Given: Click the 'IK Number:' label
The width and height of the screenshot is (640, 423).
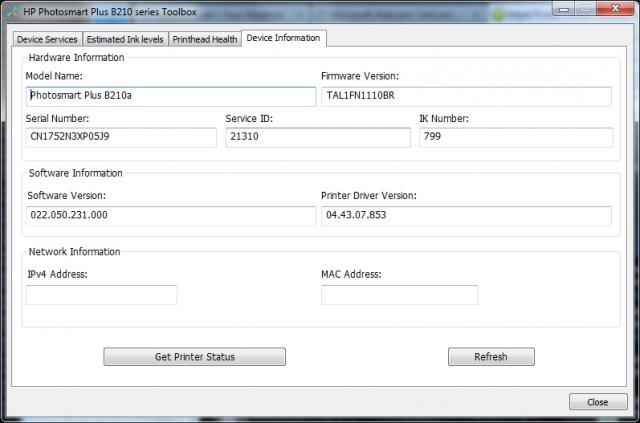Looking at the screenshot, I should point(444,118).
